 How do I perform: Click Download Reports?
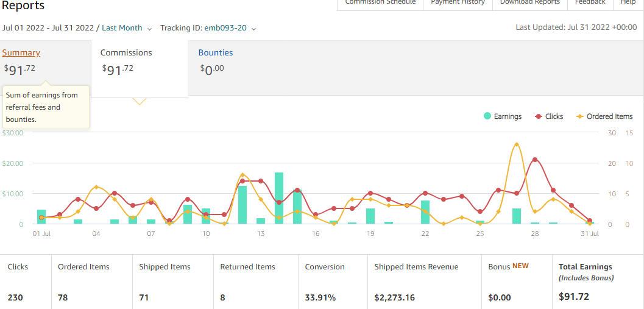tap(530, 2)
